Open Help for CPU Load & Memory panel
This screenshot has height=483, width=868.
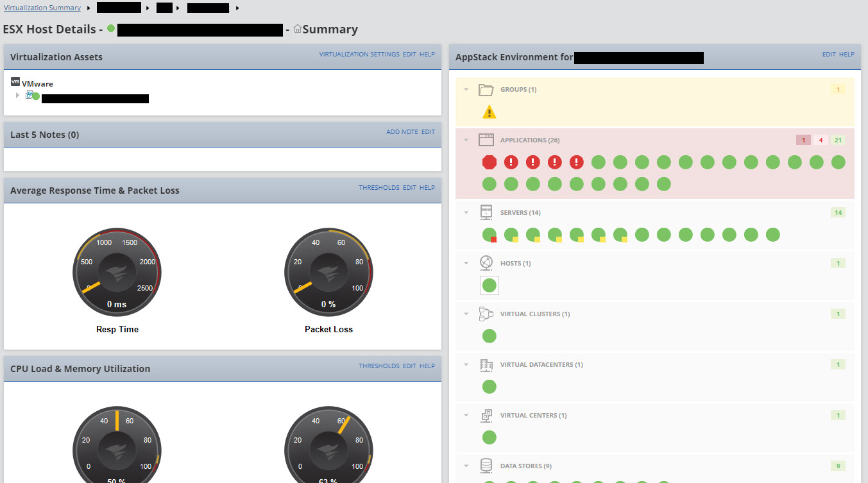(x=427, y=366)
